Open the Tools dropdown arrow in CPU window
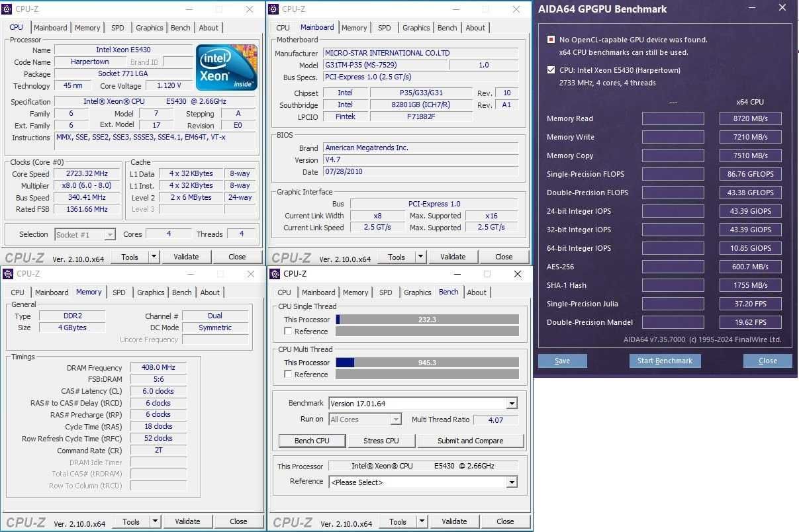799x532 pixels. [154, 257]
